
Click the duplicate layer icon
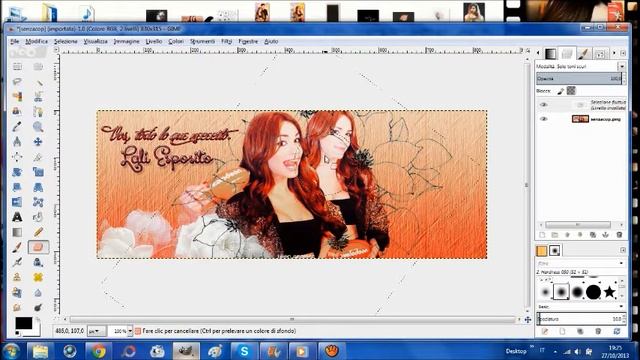593,235
